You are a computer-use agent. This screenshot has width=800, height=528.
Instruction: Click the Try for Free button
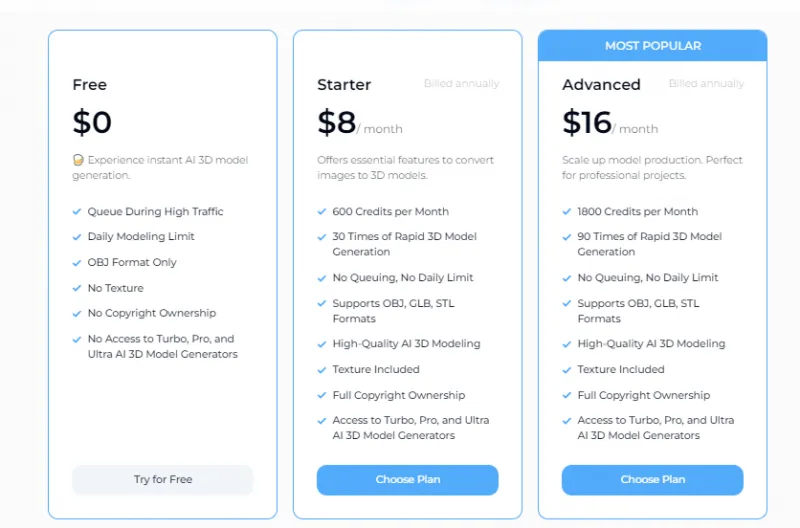162,480
